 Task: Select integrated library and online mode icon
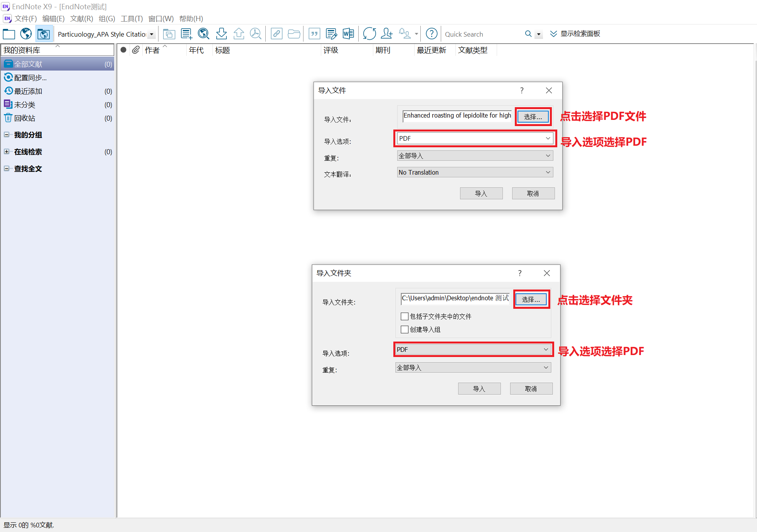(44, 34)
